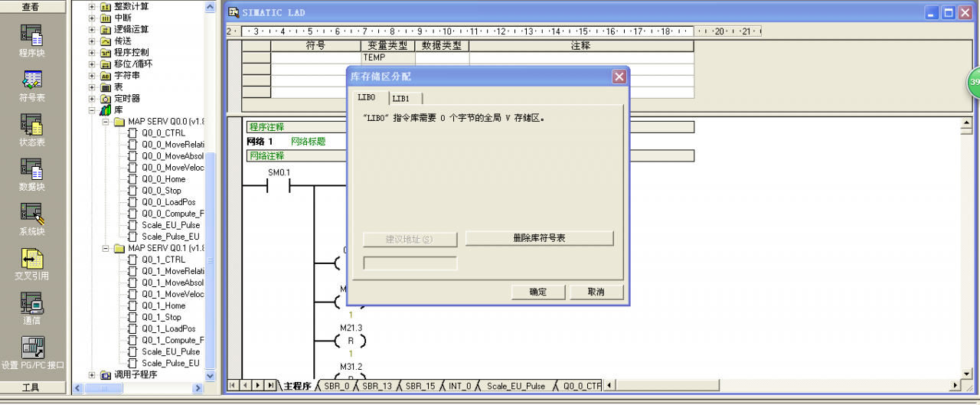The height and width of the screenshot is (405, 980).
Task: Expand the 调用子程序 tree node
Action: coord(93,374)
